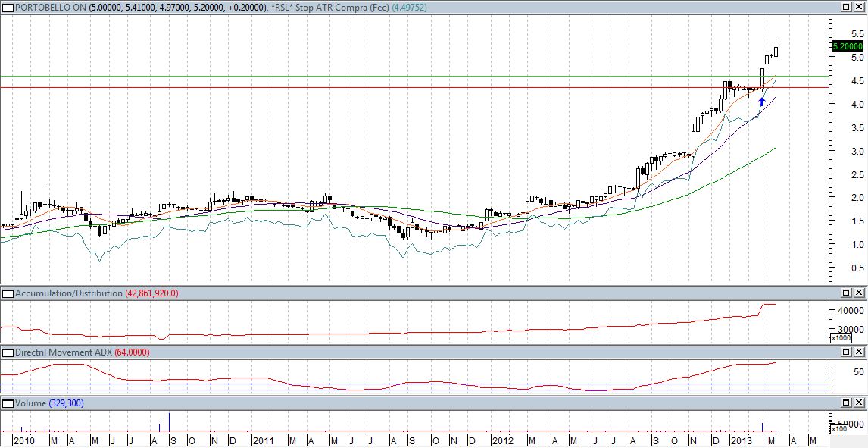Close the Directnl Movement ADX pane
Image resolution: width=868 pixels, height=448 pixels.
click(x=860, y=352)
